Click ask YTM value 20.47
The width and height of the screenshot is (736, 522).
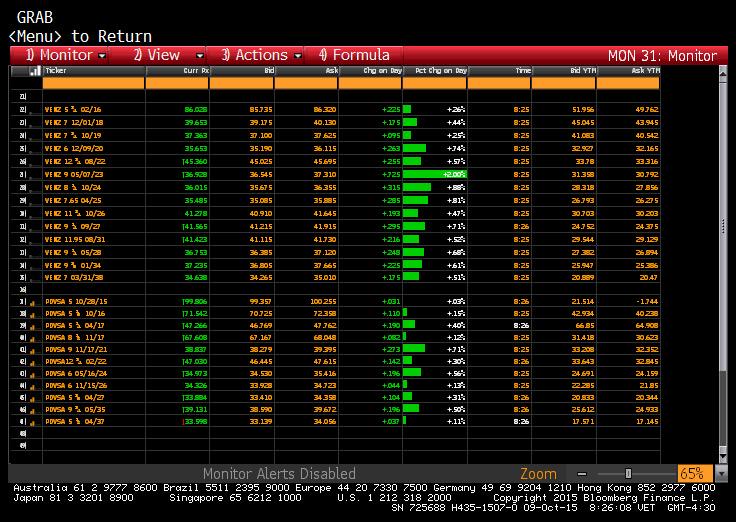tap(649, 277)
